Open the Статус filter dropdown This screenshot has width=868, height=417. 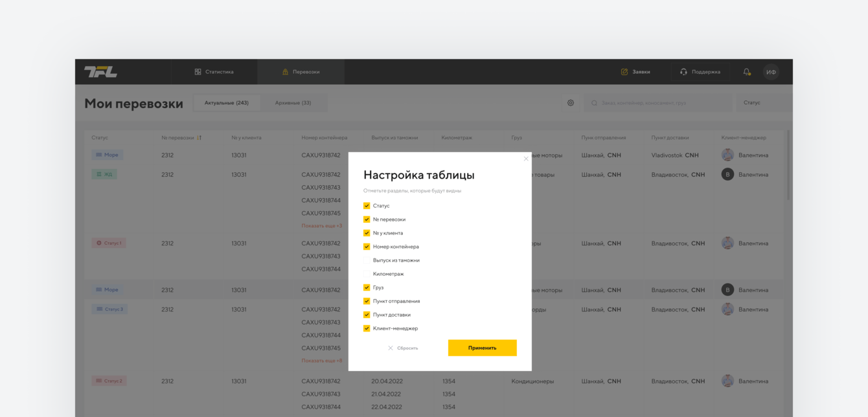763,103
